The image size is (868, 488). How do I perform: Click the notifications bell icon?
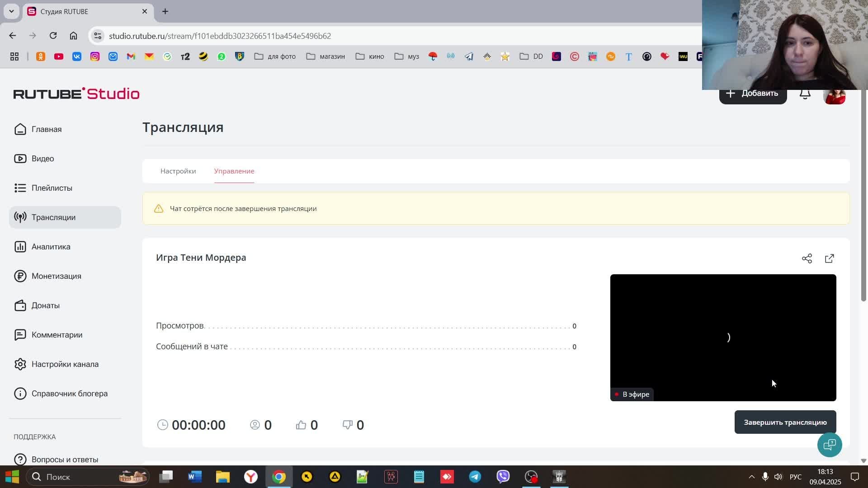(x=805, y=94)
